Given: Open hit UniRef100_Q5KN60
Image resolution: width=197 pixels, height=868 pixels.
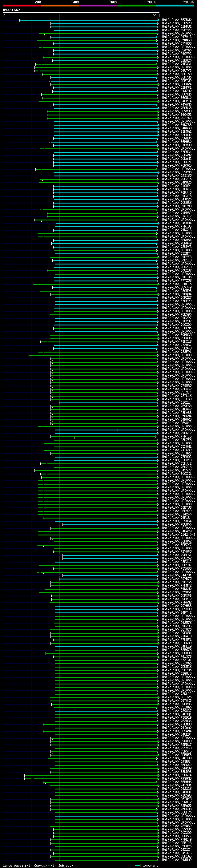Looking at the screenshot, I should 177,40.
